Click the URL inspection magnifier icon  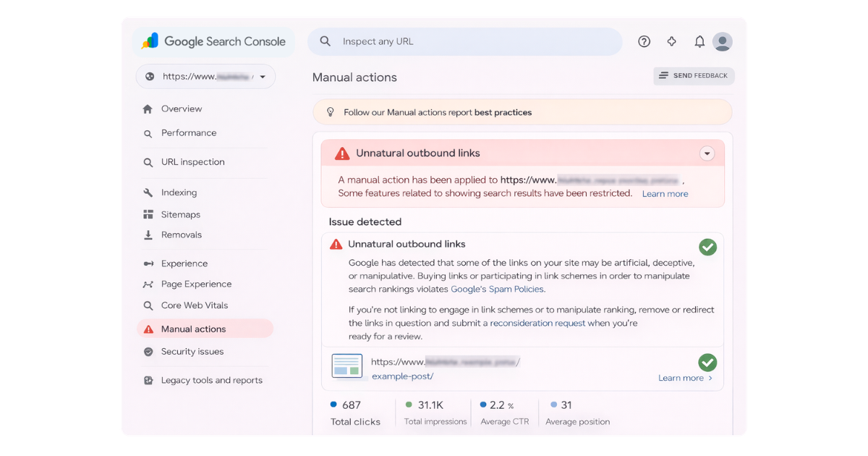pyautogui.click(x=148, y=162)
